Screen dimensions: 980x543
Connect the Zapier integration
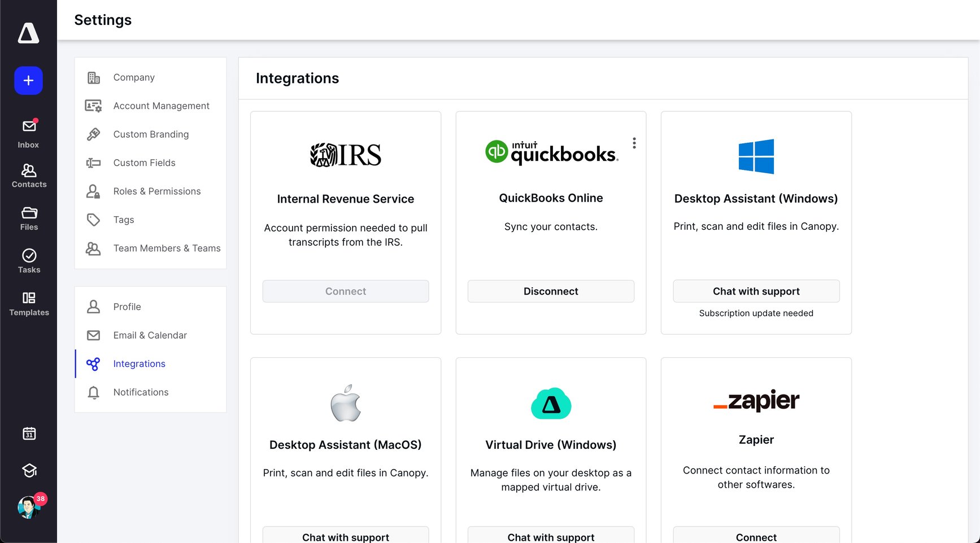coord(756,536)
